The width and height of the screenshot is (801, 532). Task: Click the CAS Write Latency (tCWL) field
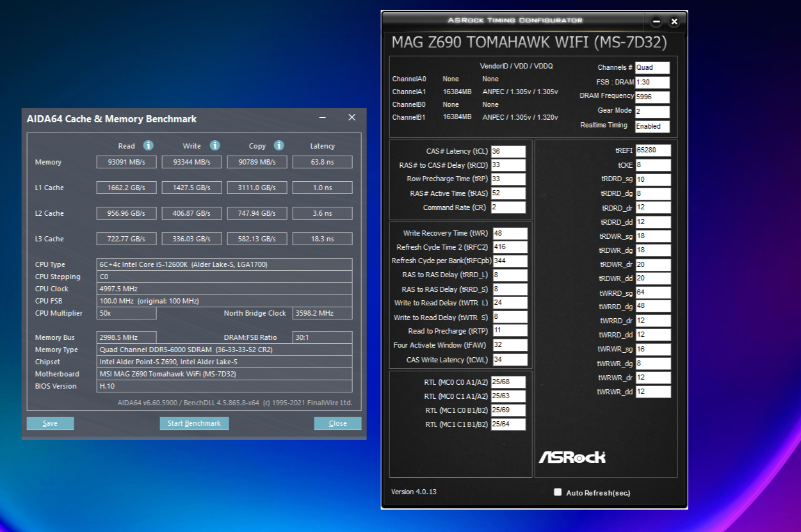pos(510,359)
